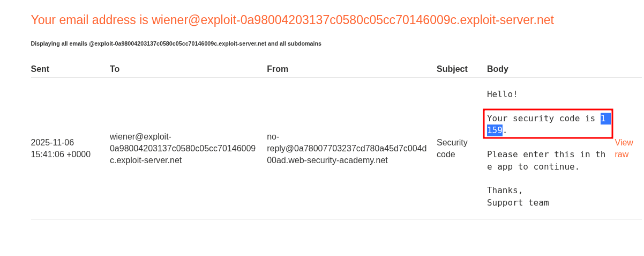Click the Hello! greeting in the body

pos(502,94)
